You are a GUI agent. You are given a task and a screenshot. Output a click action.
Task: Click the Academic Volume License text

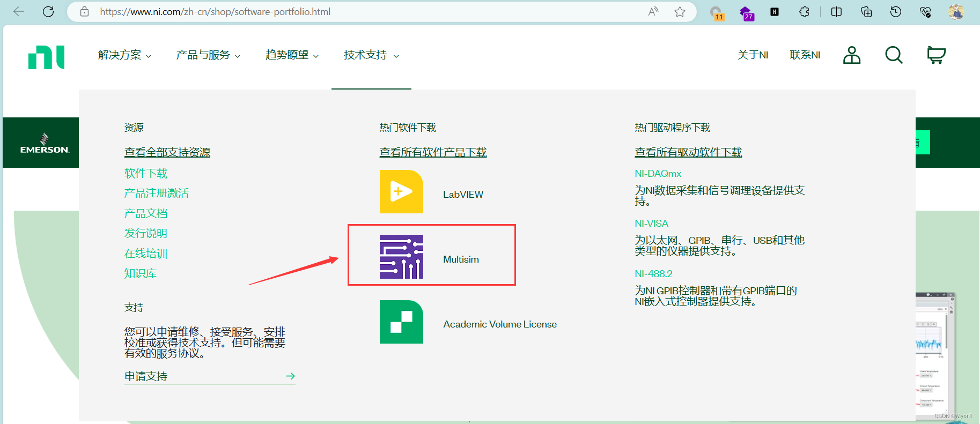pos(500,324)
